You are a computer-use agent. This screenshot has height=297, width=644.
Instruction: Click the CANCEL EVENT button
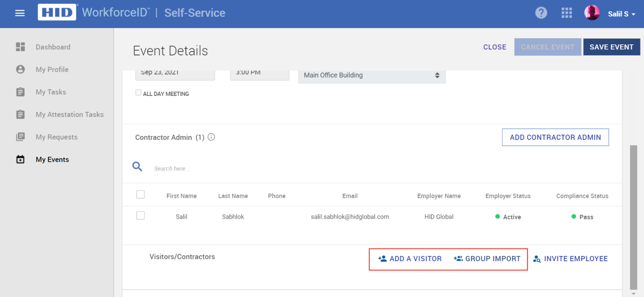(x=547, y=47)
